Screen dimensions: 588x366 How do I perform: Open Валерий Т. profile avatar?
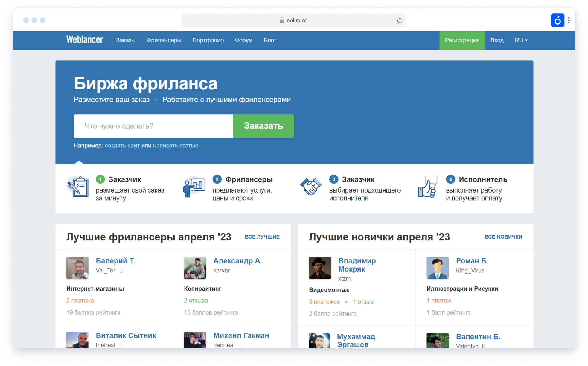point(77,268)
